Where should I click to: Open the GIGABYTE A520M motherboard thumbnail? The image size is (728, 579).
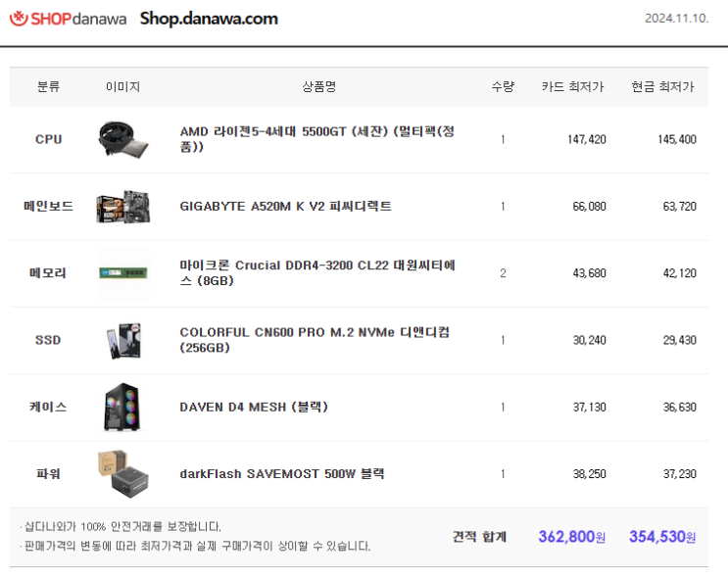[x=123, y=206]
